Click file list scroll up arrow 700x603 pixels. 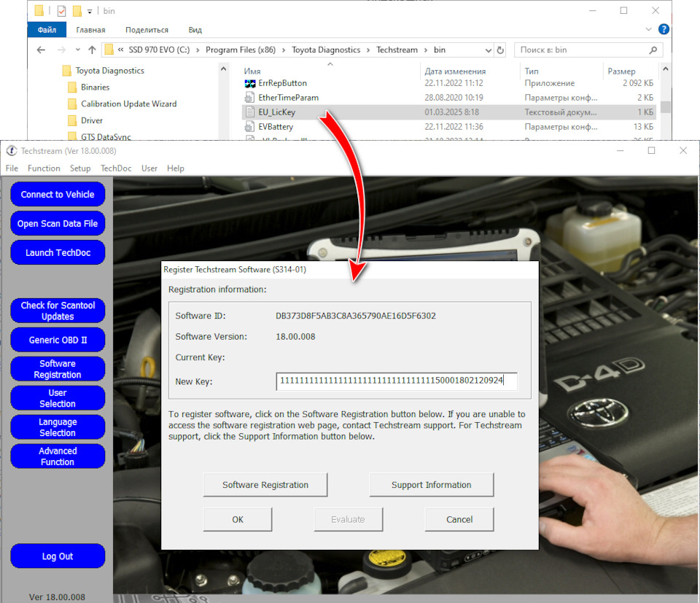(x=665, y=69)
